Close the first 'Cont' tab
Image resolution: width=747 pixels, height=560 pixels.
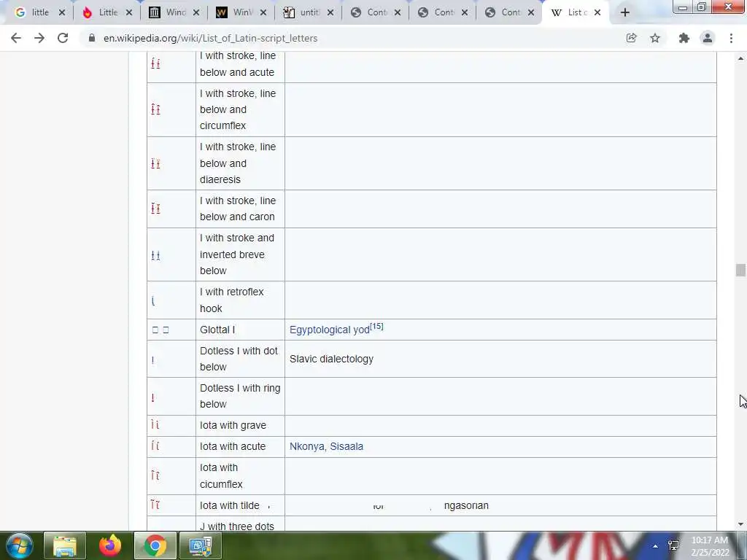coord(398,13)
